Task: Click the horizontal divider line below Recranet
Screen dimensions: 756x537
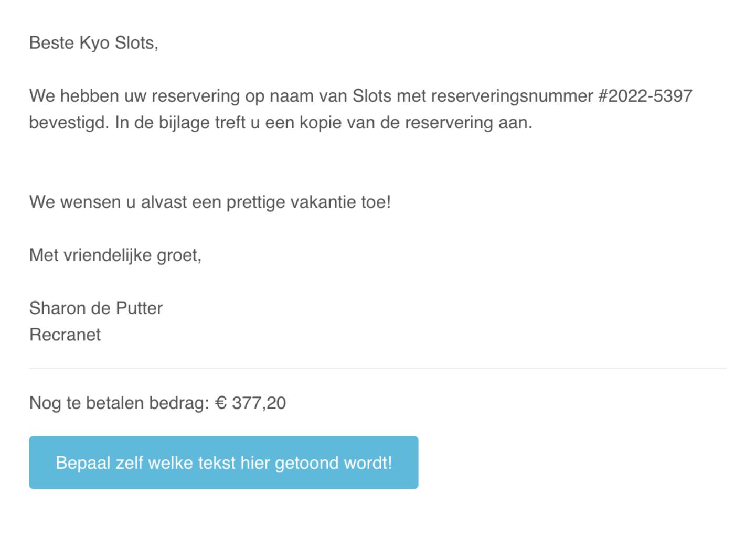Action: click(x=378, y=368)
